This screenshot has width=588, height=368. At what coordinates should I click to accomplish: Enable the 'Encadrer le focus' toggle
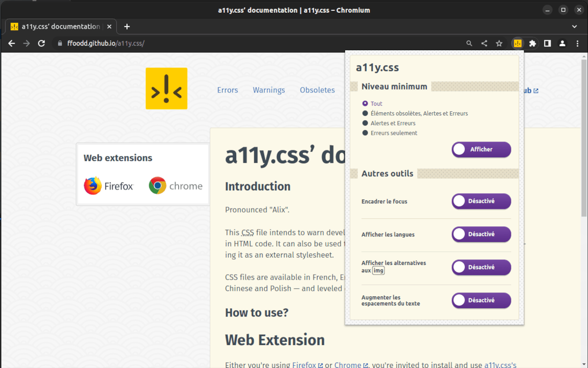481,201
